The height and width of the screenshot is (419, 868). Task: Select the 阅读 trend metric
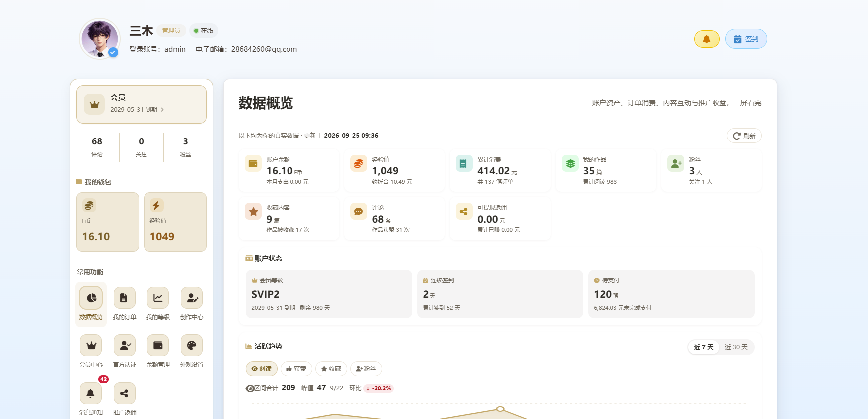[x=262, y=369]
